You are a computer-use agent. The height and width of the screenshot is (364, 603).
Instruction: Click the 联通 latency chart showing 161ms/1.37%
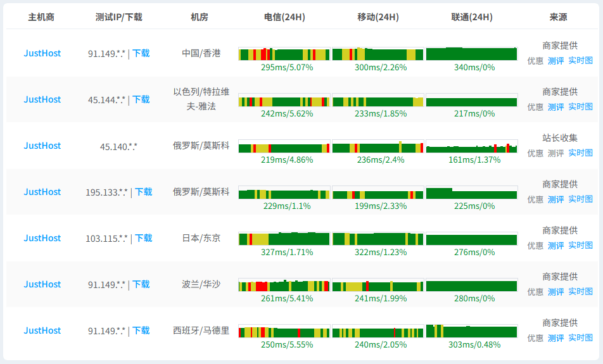coord(471,147)
